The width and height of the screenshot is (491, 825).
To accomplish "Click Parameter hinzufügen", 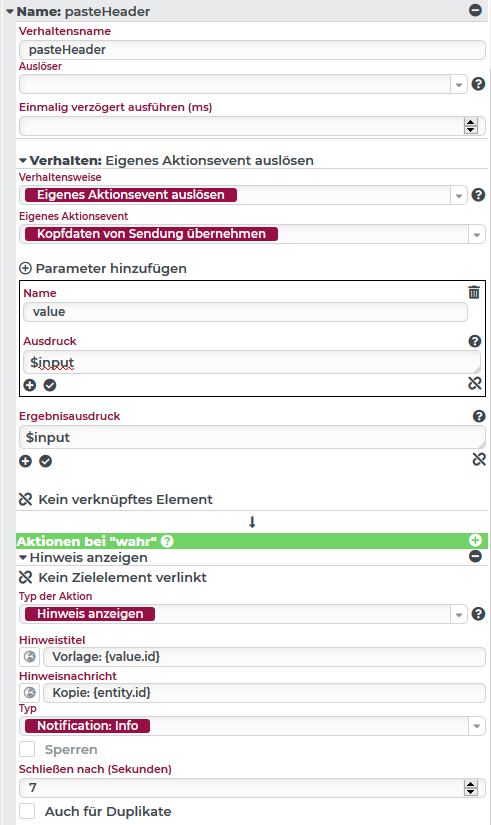I will (103, 268).
